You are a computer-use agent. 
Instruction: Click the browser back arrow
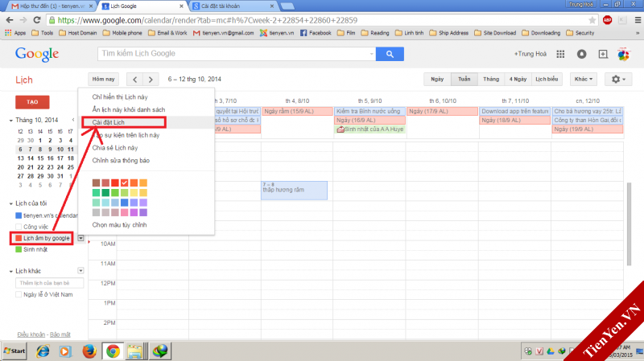coord(10,20)
